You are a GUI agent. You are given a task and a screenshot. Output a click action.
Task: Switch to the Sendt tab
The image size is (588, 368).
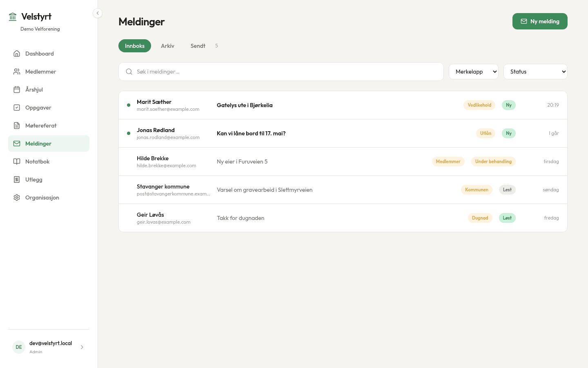(x=198, y=46)
